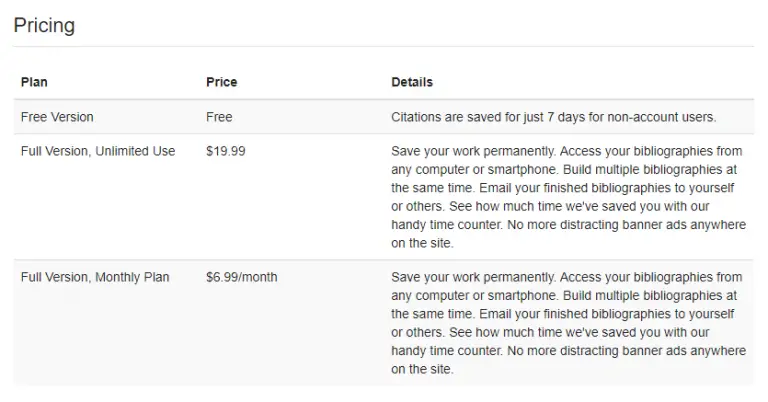Image resolution: width=768 pixels, height=402 pixels.
Task: Click the Monthly Plan details paragraph
Action: tap(568, 323)
